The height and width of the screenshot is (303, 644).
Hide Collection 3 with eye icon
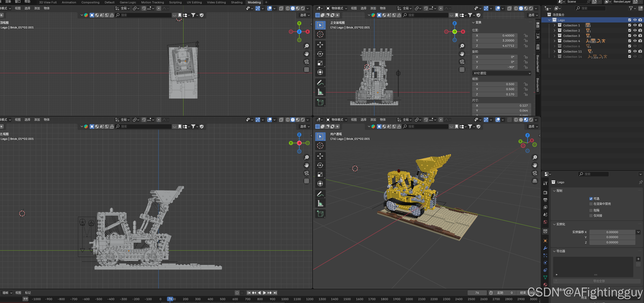coord(635,36)
